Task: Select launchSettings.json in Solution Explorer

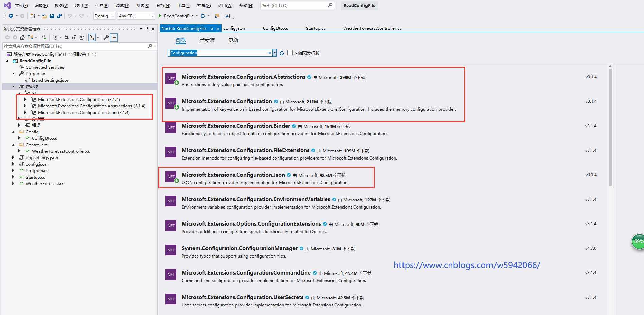Action: (50, 80)
